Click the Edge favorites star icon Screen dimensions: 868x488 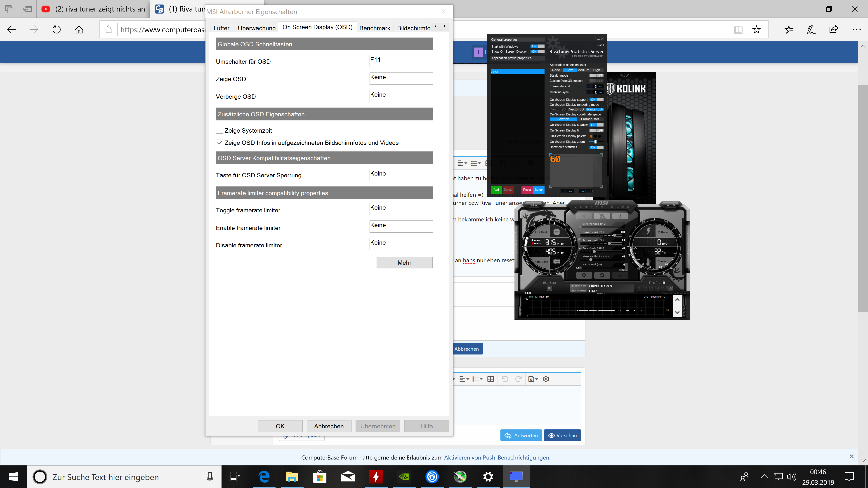click(x=756, y=30)
